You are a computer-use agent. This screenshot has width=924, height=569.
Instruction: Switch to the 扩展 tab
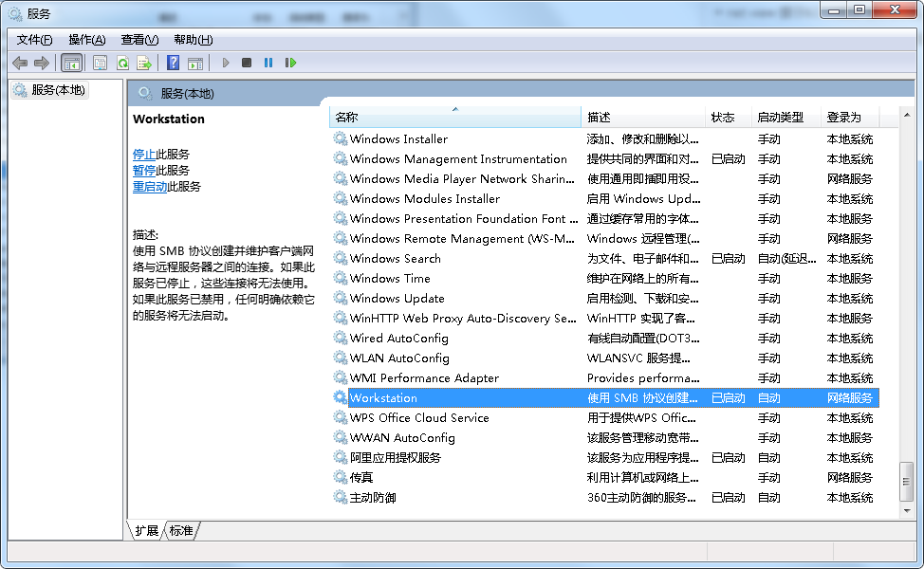pos(147,531)
